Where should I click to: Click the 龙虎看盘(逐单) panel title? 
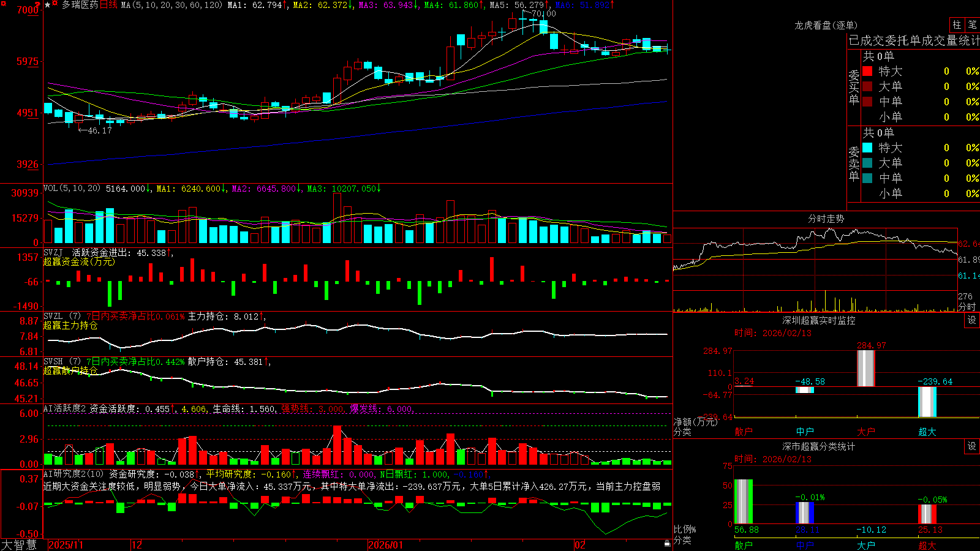pos(826,25)
